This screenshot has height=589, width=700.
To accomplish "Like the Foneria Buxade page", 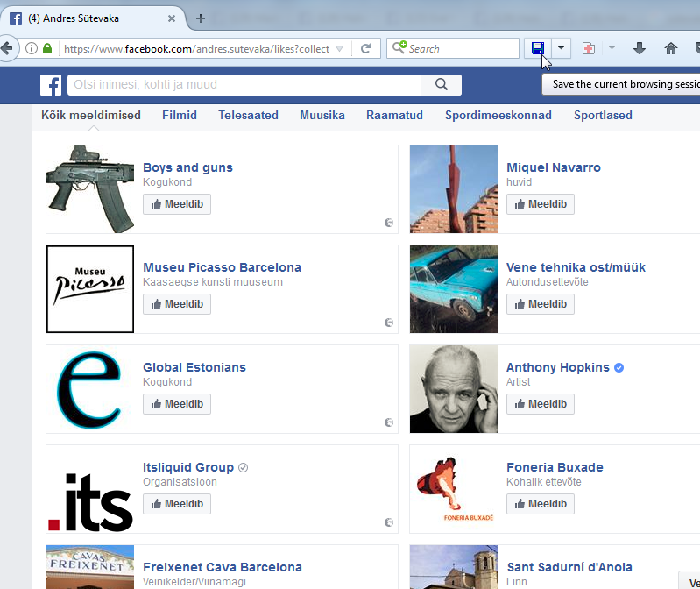I will [x=541, y=504].
